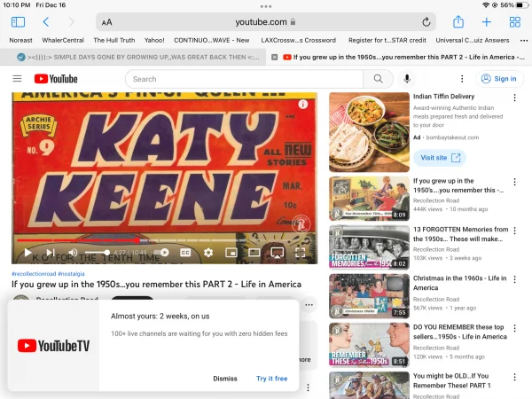
Task: Toggle the autoplay switch
Action: pyautogui.click(x=161, y=253)
